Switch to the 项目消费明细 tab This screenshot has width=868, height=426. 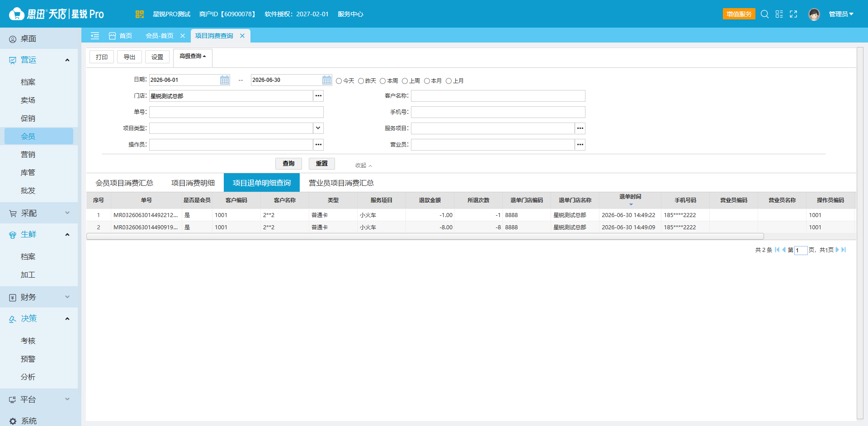193,183
